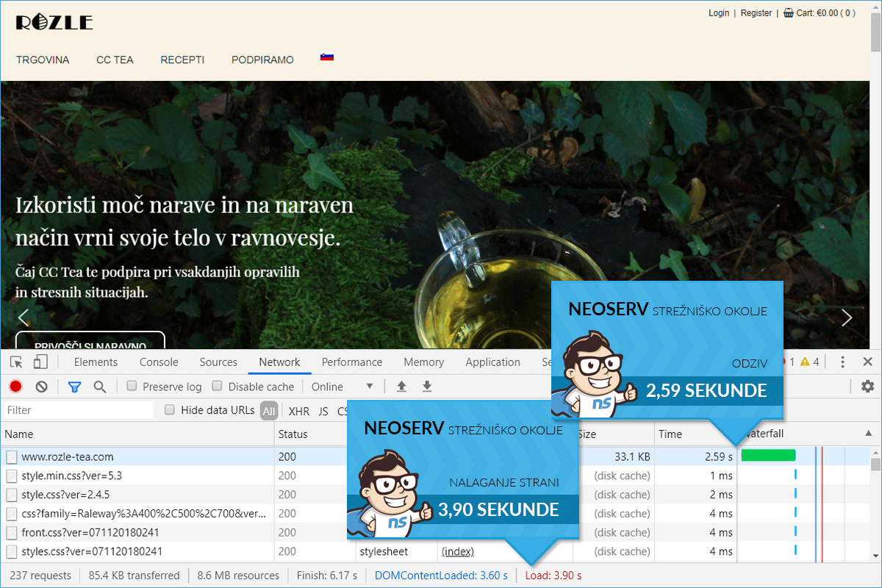Open the Online throttling dropdown

(343, 387)
